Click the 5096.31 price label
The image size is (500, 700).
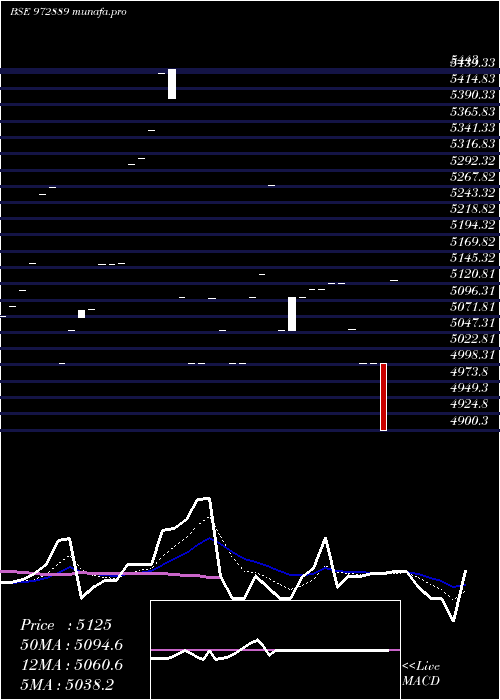point(472,291)
